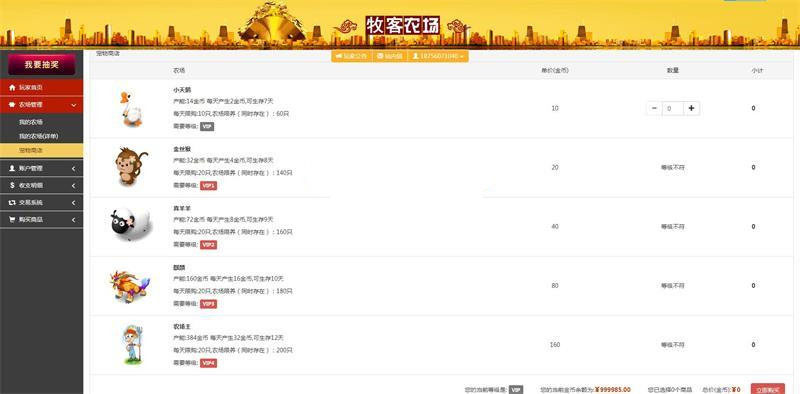Screen dimensions: 800x394
Task: Click the red VIP4 badge of farmer row
Action: point(208,363)
